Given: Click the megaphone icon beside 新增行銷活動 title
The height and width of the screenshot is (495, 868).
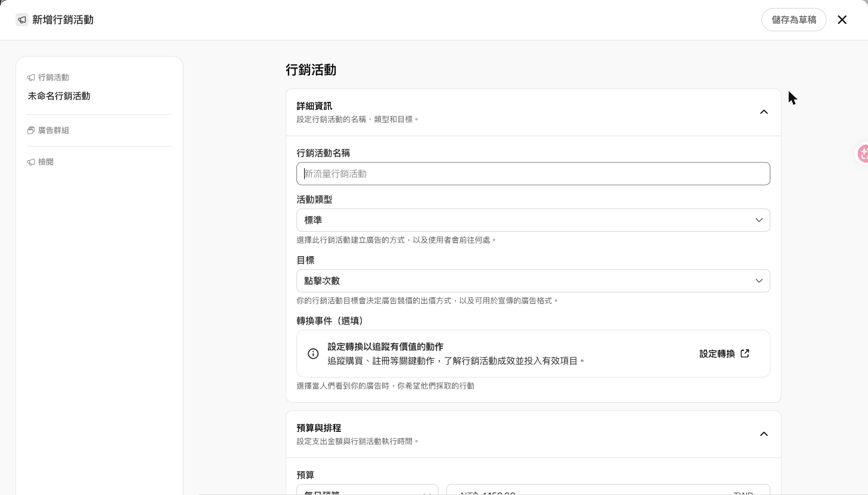Looking at the screenshot, I should click(22, 20).
